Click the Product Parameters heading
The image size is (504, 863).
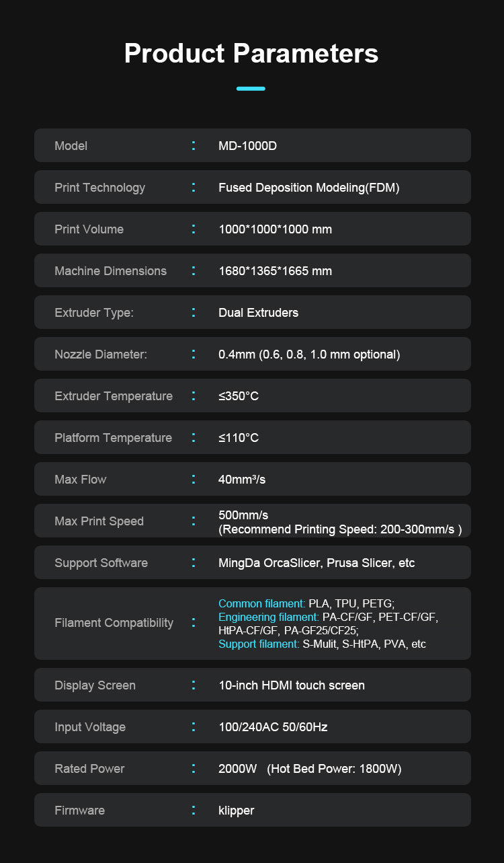[x=251, y=53]
